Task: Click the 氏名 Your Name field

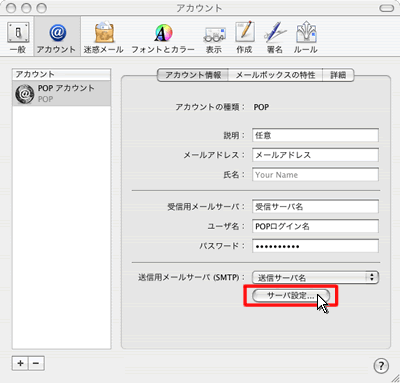Action: point(315,175)
